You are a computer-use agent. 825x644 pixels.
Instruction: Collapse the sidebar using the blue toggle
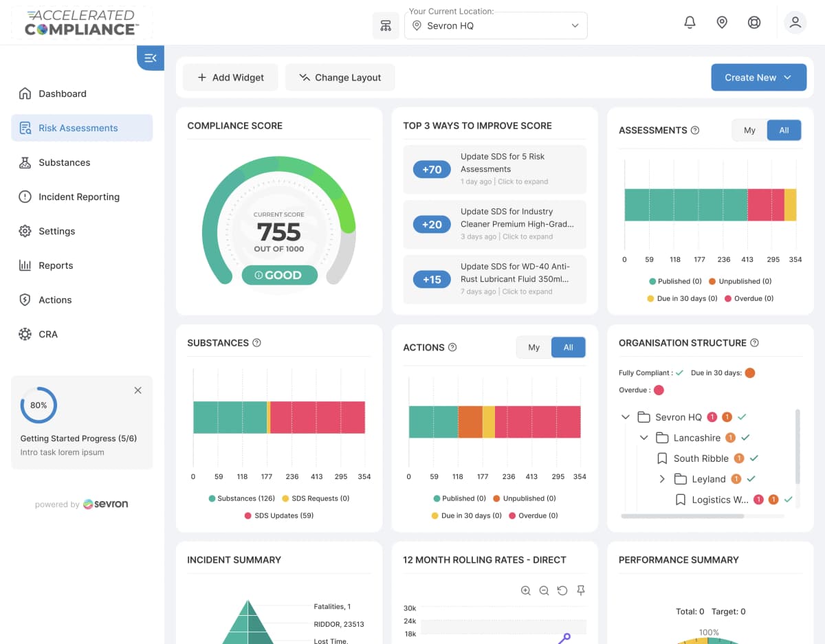pos(151,58)
